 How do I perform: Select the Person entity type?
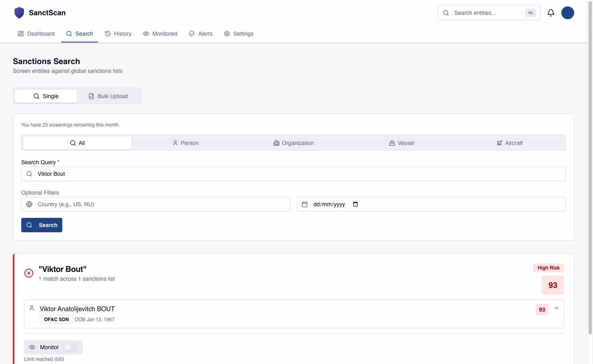[186, 143]
